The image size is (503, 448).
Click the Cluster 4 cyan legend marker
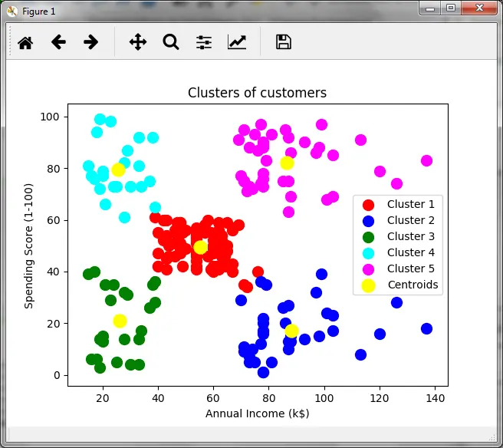[x=368, y=253]
